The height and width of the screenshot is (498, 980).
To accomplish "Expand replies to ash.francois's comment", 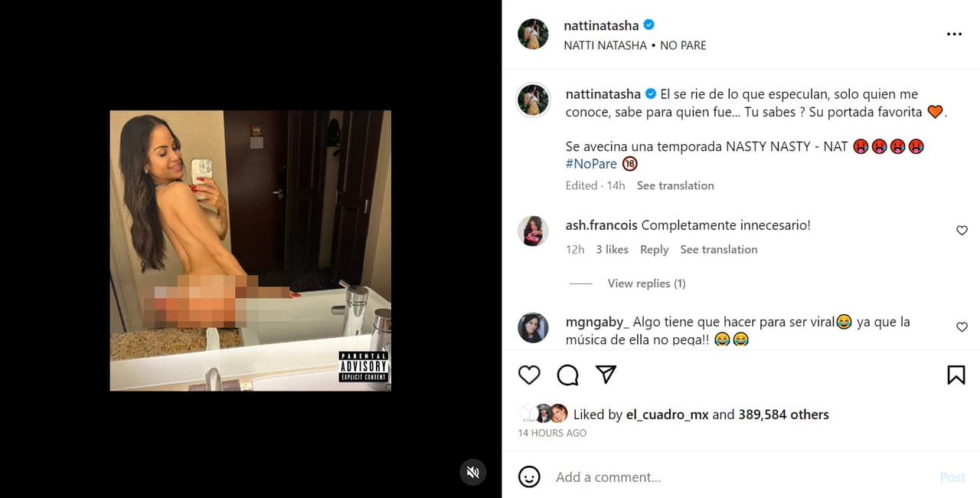I will [646, 283].
